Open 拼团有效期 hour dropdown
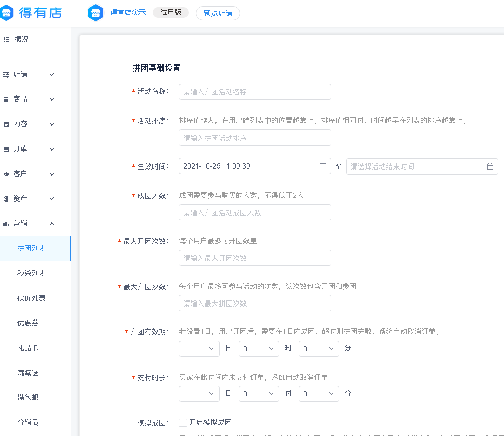 [259, 349]
